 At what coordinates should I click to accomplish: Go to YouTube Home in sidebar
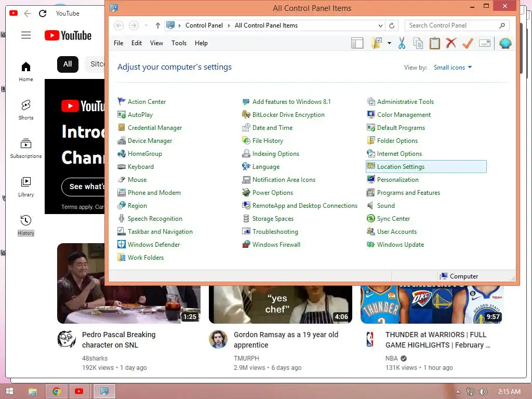click(x=26, y=72)
